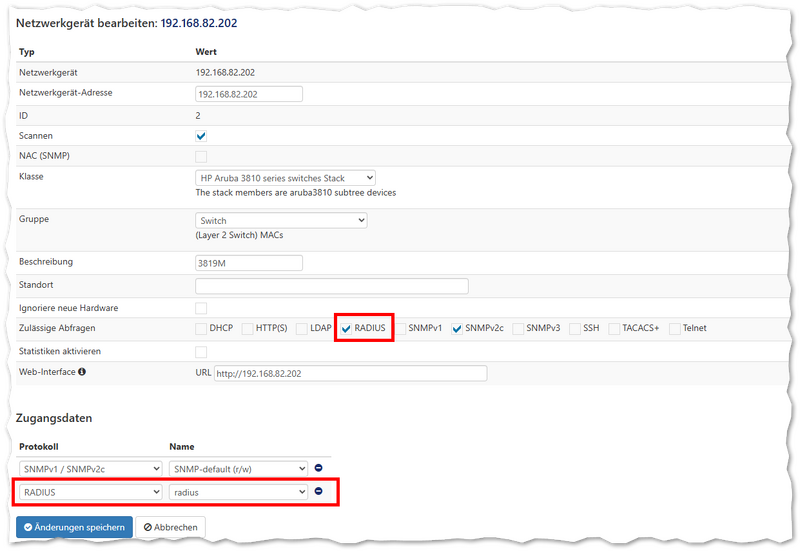Image resolution: width=800 pixels, height=551 pixels.
Task: Click the Protokoll column header
Action: (x=39, y=446)
